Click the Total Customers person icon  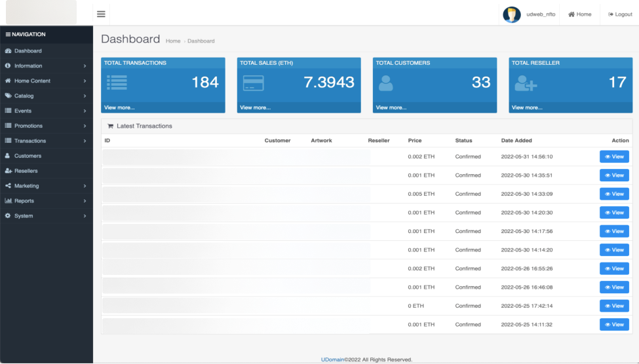[386, 83]
